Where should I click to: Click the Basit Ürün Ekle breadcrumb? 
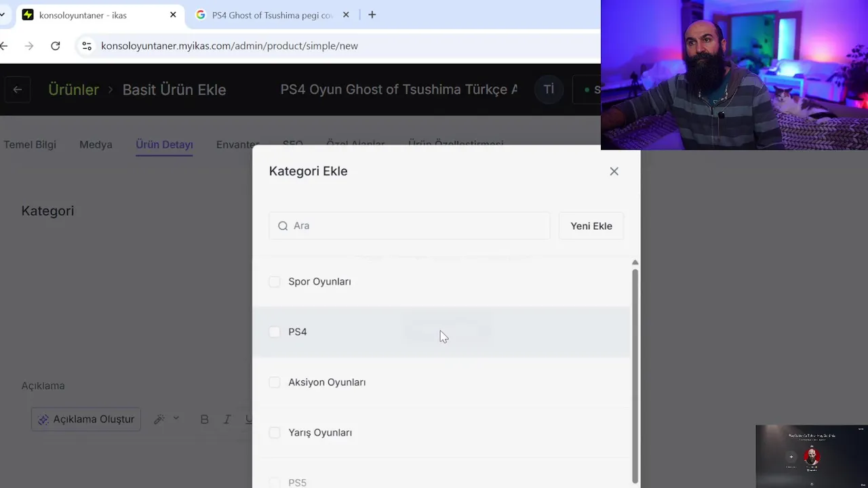[x=174, y=89]
